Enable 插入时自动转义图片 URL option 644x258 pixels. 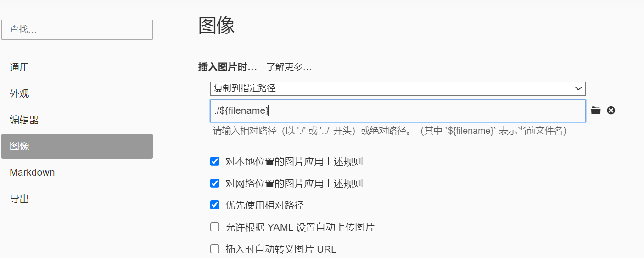point(215,249)
